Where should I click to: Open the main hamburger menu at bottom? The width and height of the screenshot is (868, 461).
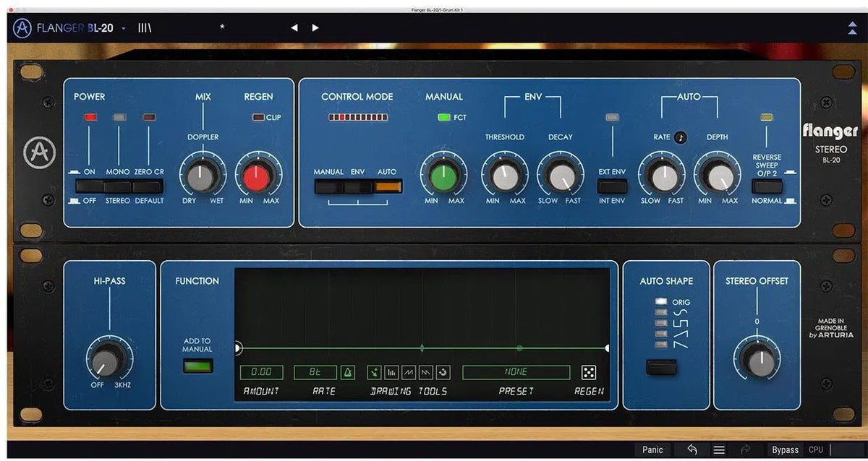tap(720, 449)
